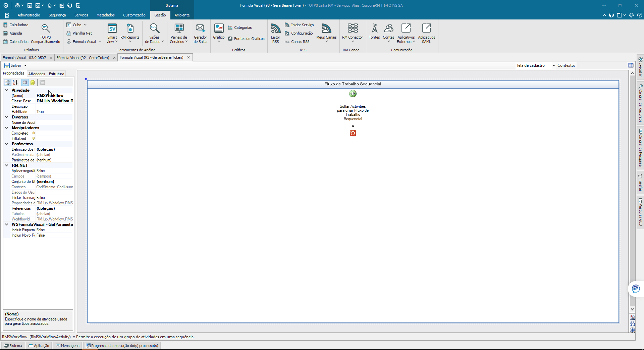Close the Fórmula Visual (93 - GerarBearerToken) tab

coord(189,57)
